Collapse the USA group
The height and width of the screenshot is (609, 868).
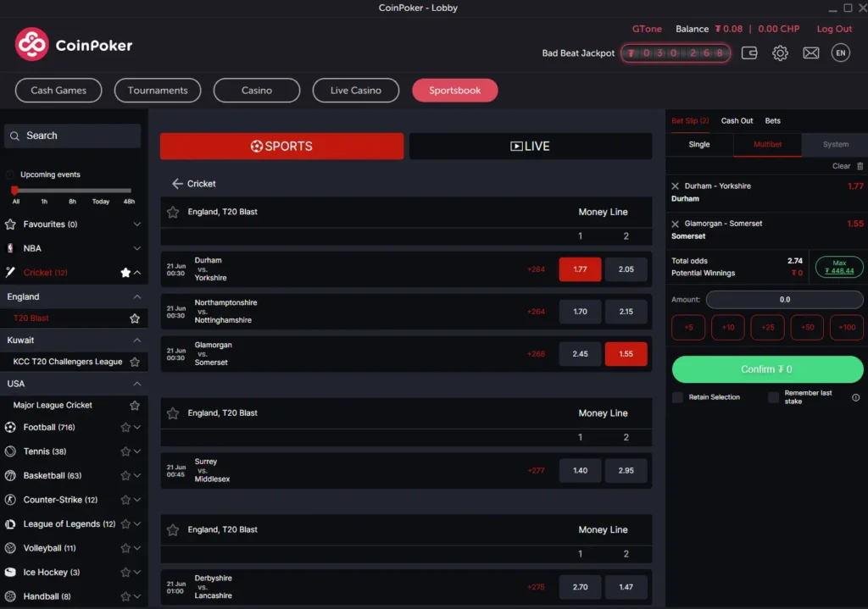point(136,384)
